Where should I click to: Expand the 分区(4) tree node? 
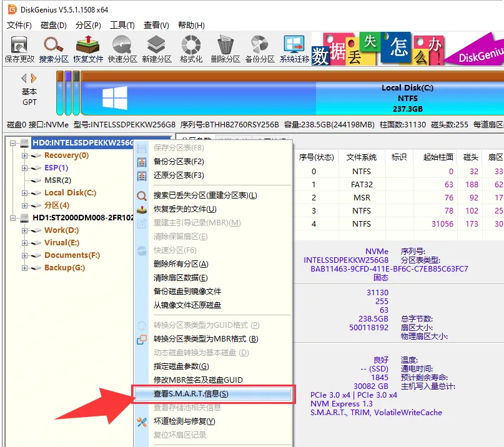(24, 205)
